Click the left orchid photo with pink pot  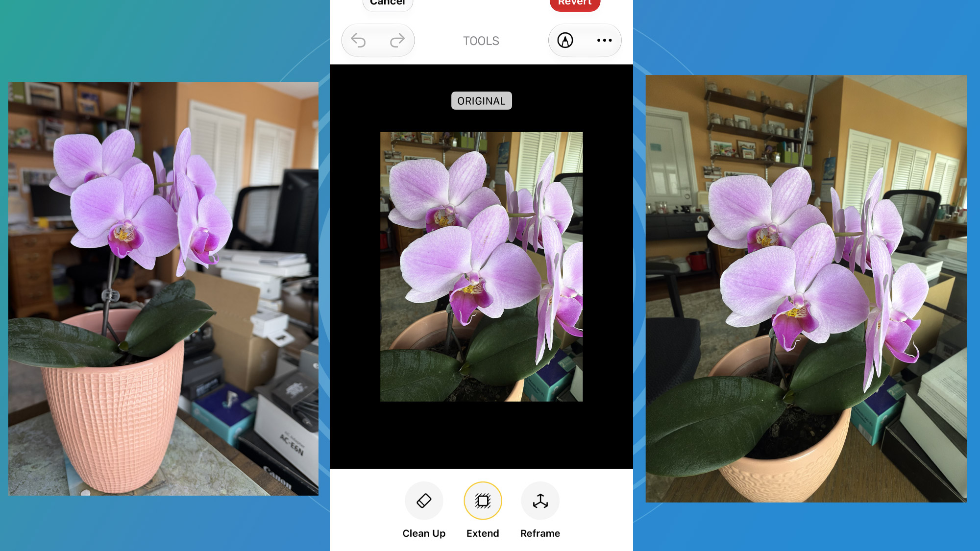click(163, 288)
